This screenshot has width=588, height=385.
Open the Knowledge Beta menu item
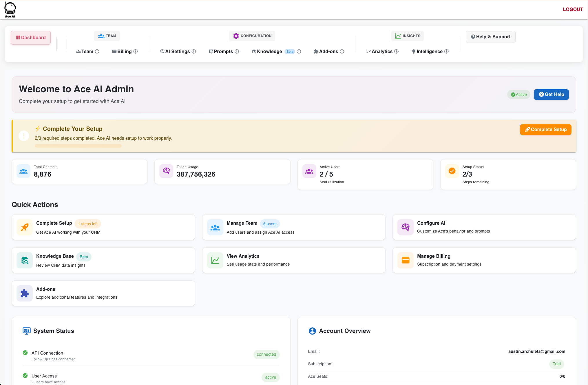click(x=269, y=52)
